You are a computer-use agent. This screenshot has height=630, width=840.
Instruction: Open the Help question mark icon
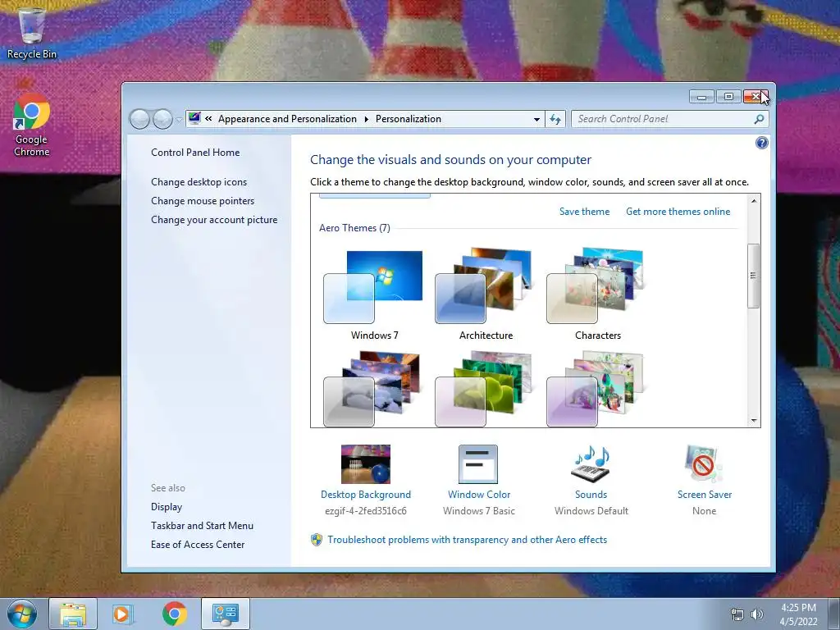pos(761,143)
